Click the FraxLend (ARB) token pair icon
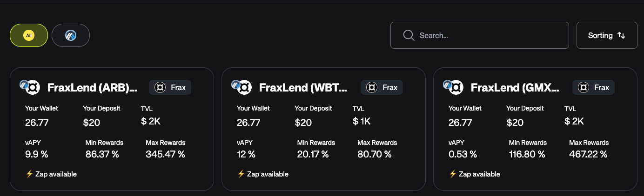This screenshot has width=644, height=196. coord(31,87)
